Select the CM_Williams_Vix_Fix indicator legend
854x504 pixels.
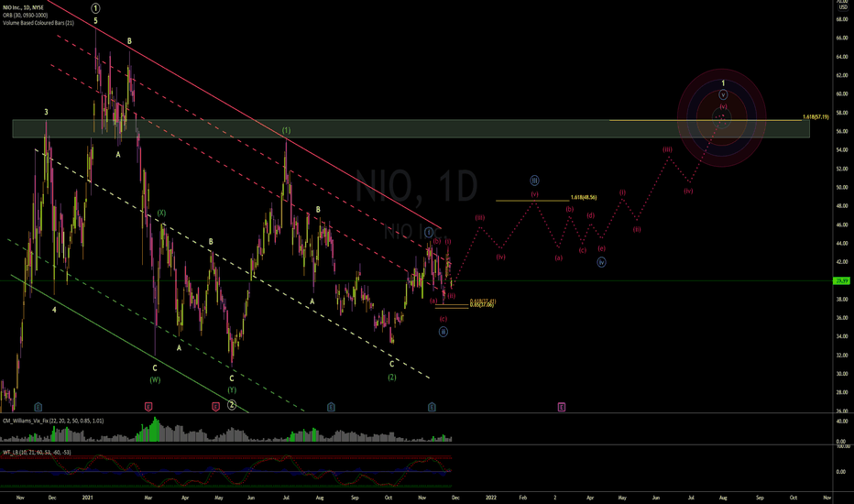[x=53, y=421]
